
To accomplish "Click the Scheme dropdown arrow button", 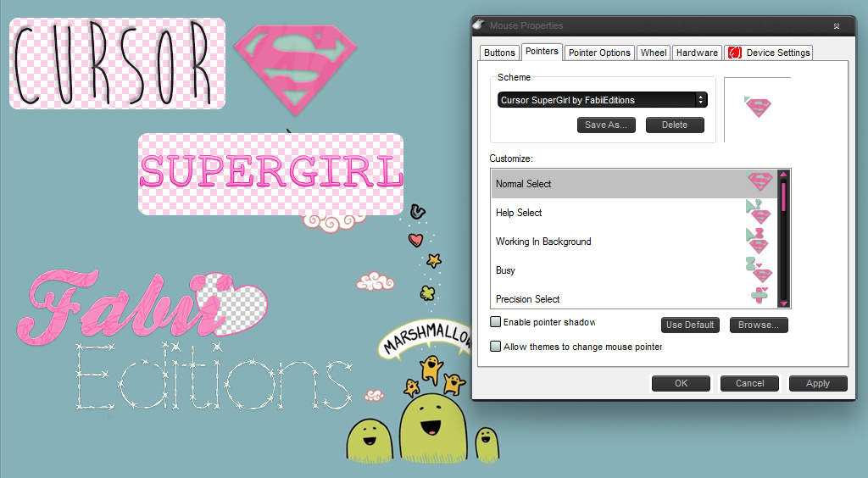I will pyautogui.click(x=701, y=100).
